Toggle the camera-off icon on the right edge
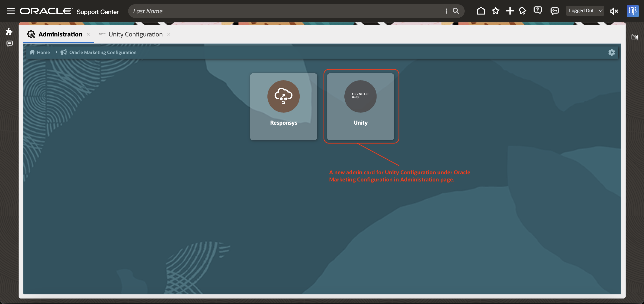The image size is (644, 304). (635, 37)
